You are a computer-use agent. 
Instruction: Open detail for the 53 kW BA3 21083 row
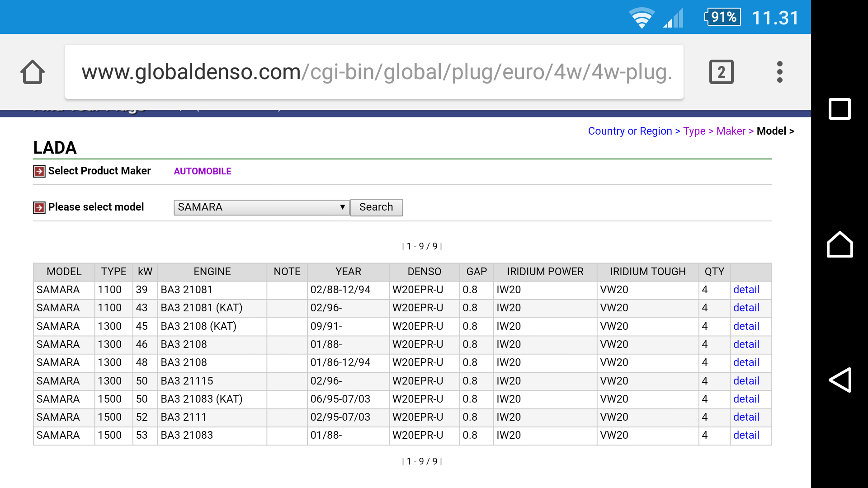click(746, 435)
